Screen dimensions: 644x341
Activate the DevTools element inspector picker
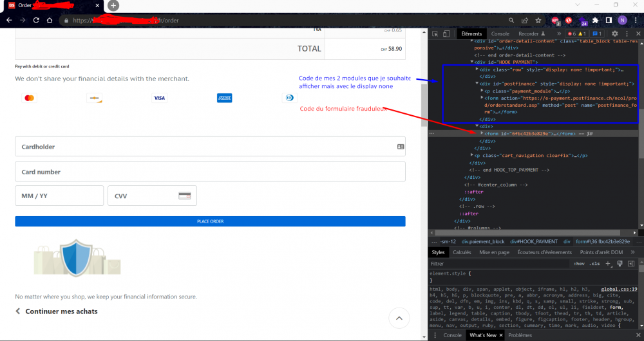click(x=435, y=33)
